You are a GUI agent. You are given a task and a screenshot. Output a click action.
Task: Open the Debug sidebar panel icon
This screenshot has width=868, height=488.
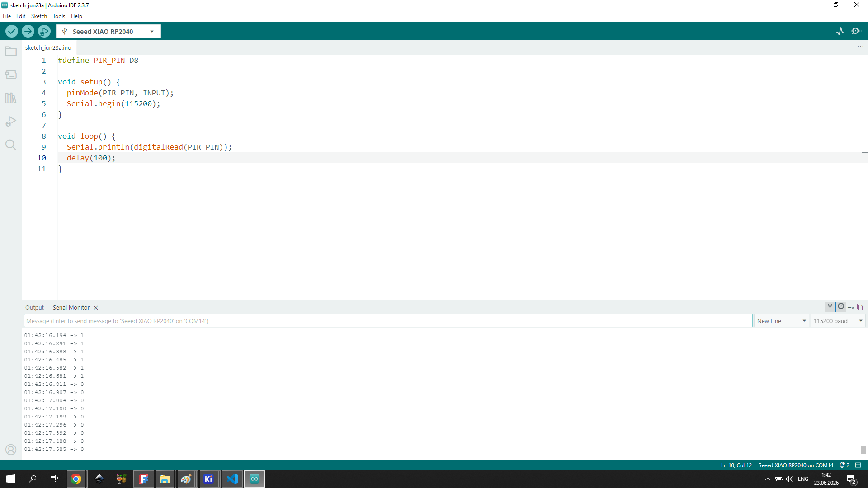tap(11, 122)
